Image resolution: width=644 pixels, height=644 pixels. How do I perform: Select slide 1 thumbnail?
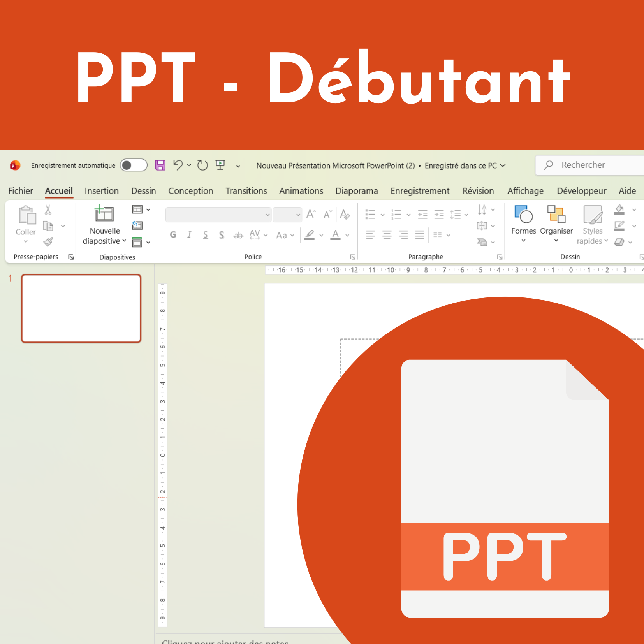point(81,308)
